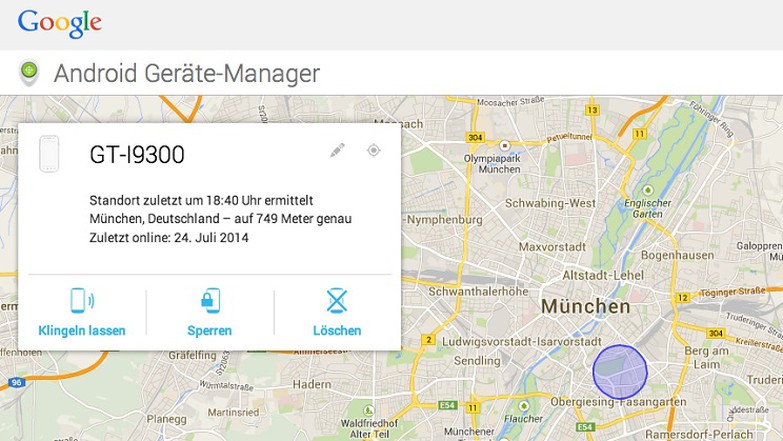Click 'Standort zuletzt um 18:40 Uhr ermittelt' text

[x=201, y=200]
